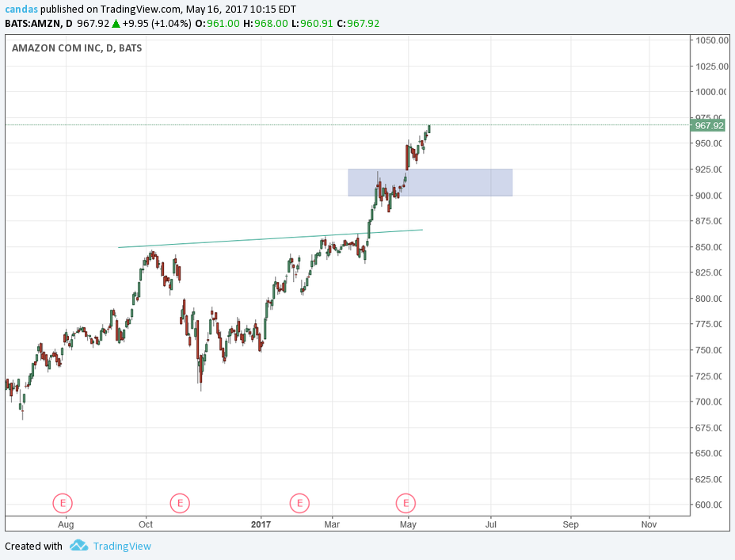
Task: Select the blue shaded rectangle zone
Action: click(430, 182)
